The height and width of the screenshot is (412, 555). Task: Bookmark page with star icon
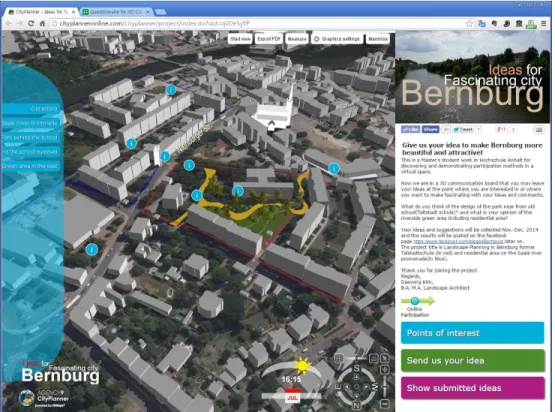pyautogui.click(x=469, y=23)
